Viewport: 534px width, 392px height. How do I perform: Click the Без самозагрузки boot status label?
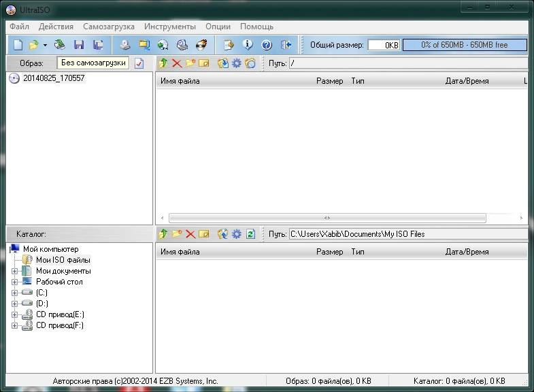(x=93, y=63)
